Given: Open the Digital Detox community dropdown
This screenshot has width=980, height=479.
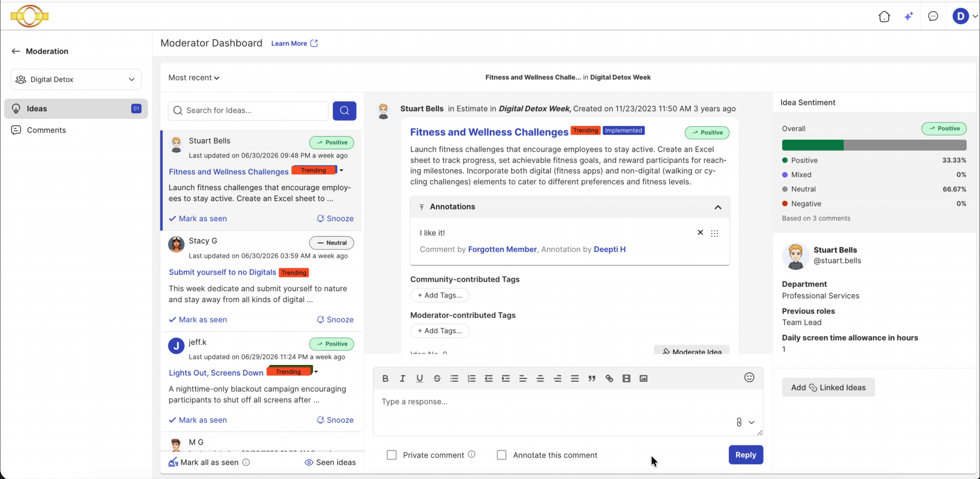Looking at the screenshot, I should click(x=76, y=80).
